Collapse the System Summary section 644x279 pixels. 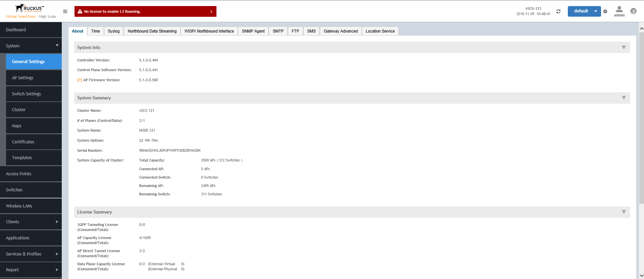[624, 98]
